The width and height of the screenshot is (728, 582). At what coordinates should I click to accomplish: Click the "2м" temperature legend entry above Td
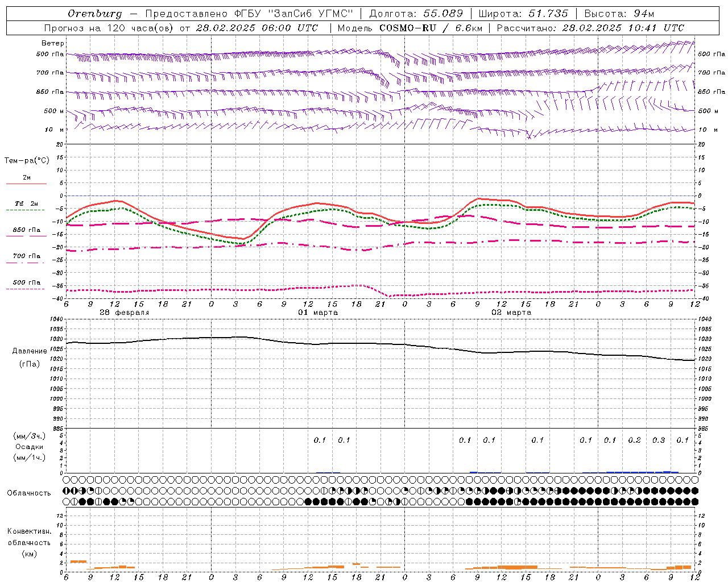[27, 177]
